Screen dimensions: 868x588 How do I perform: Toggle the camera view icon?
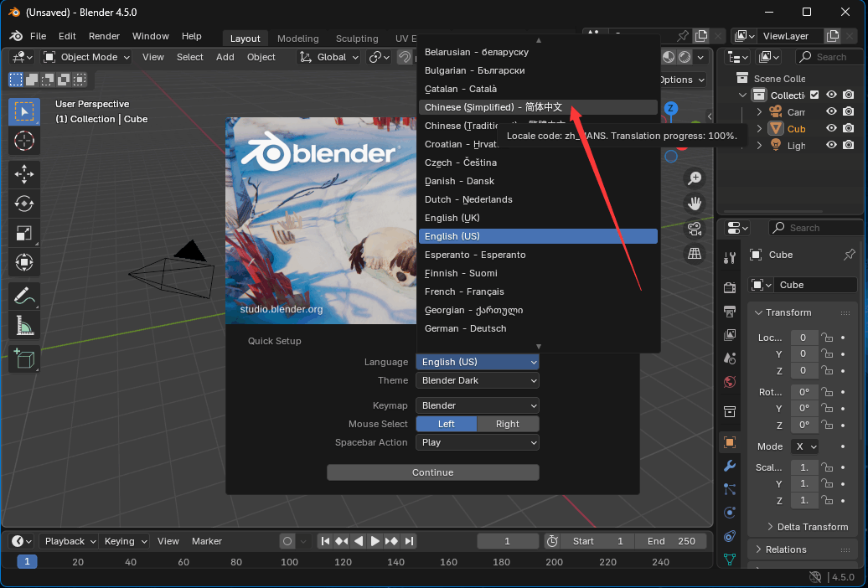(695, 228)
